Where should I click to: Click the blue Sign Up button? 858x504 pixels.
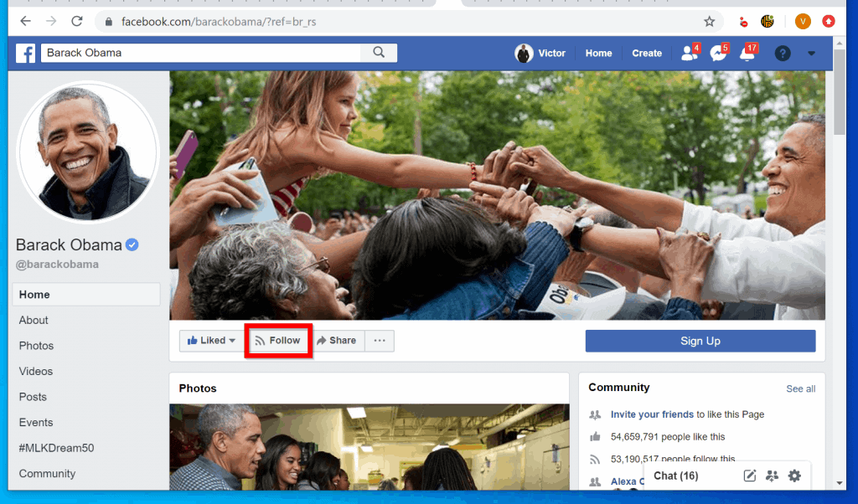click(x=700, y=341)
